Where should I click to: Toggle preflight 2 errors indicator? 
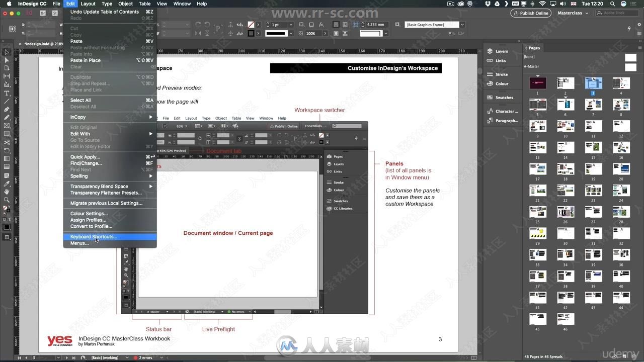click(x=143, y=358)
